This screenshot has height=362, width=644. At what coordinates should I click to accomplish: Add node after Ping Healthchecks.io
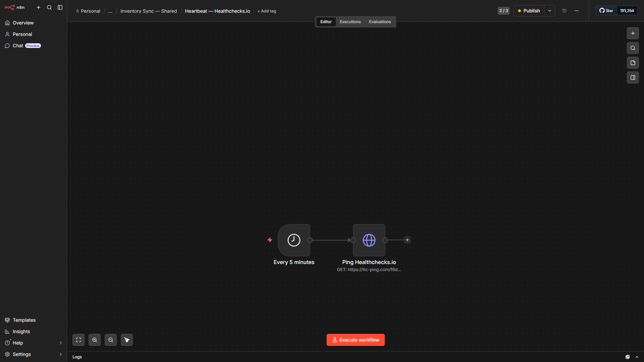(x=407, y=240)
